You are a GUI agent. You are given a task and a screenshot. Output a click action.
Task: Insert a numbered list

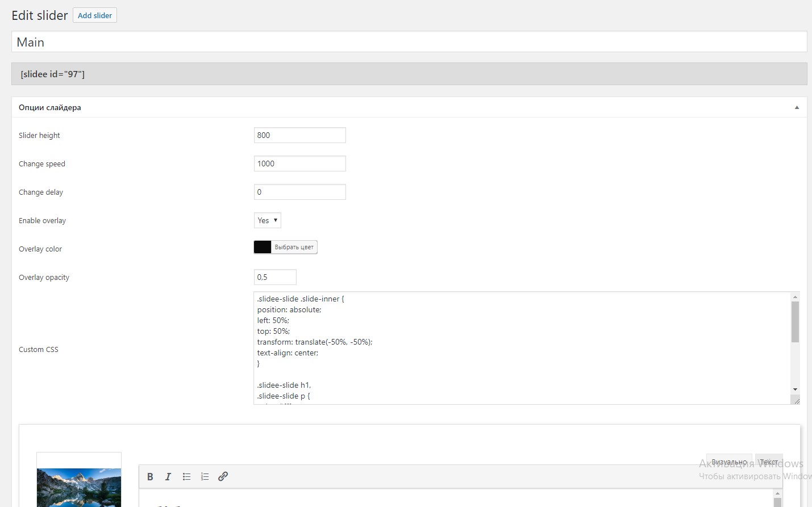pos(205,476)
